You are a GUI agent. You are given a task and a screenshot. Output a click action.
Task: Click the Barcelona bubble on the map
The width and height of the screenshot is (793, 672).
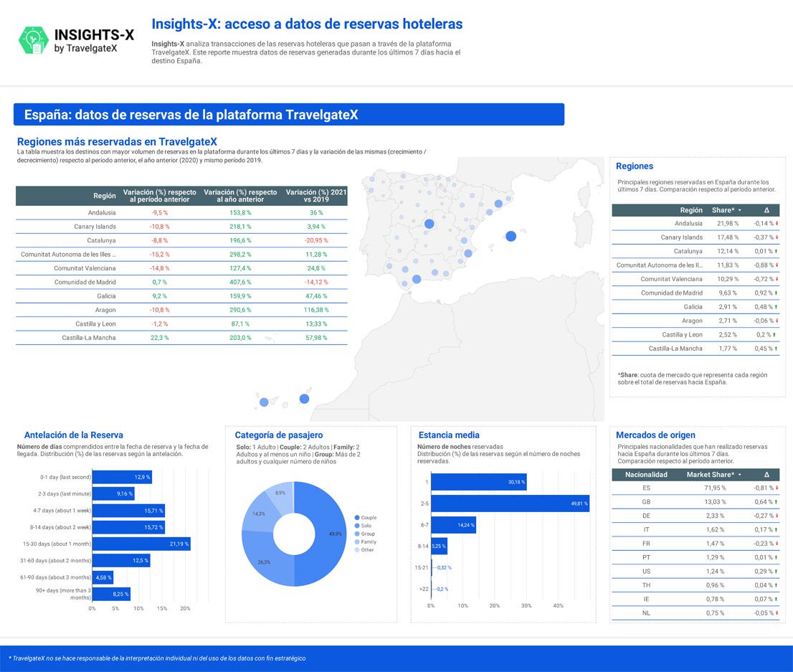[498, 204]
